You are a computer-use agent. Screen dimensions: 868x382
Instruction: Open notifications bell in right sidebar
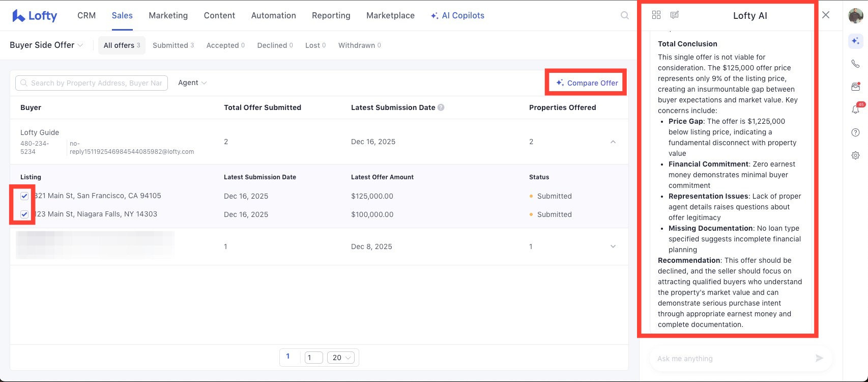(855, 110)
